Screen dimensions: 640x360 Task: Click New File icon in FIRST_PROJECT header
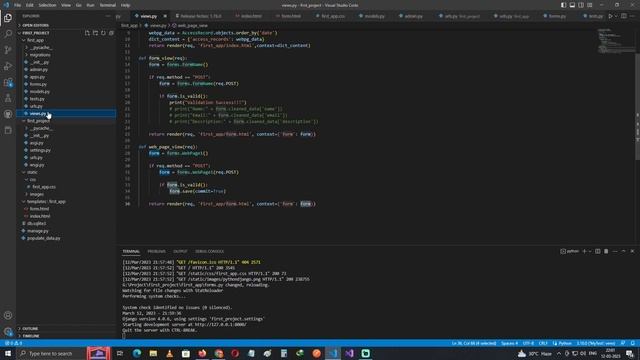(87, 33)
